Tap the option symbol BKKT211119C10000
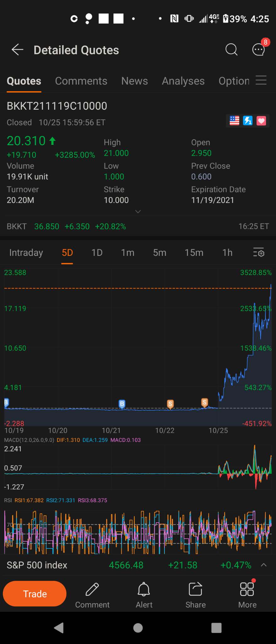Viewport: 276px width, 644px height. pyautogui.click(x=57, y=106)
